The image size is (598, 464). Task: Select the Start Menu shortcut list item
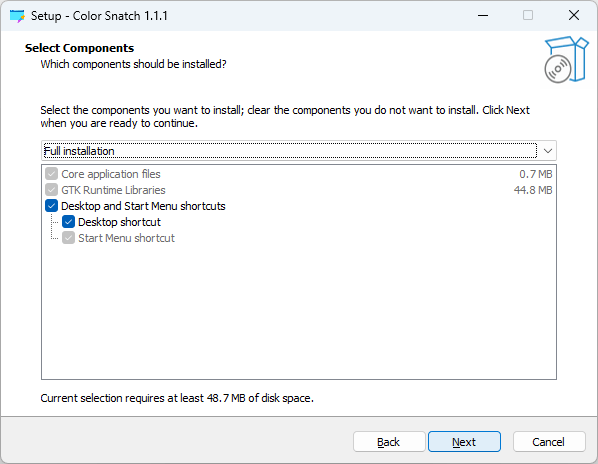pyautogui.click(x=126, y=238)
